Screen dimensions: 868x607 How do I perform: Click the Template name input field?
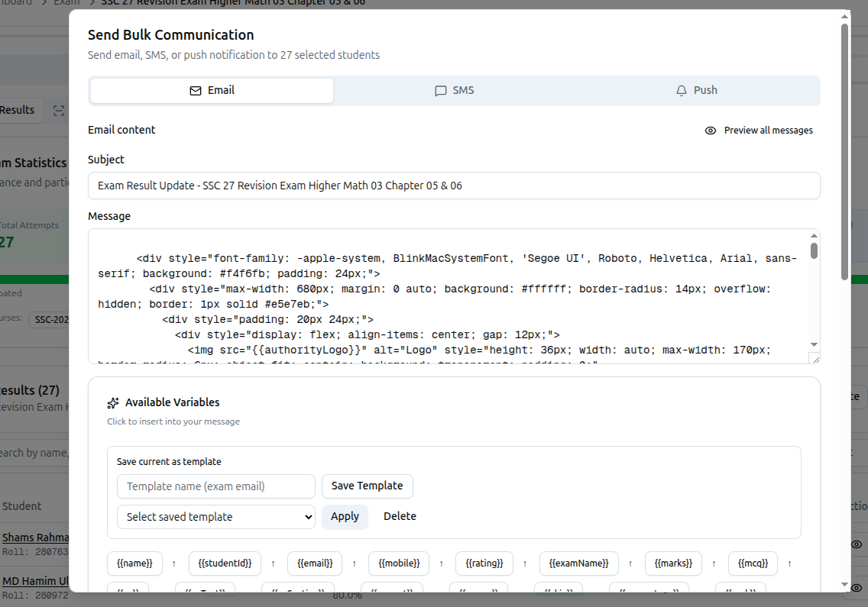pyautogui.click(x=216, y=486)
